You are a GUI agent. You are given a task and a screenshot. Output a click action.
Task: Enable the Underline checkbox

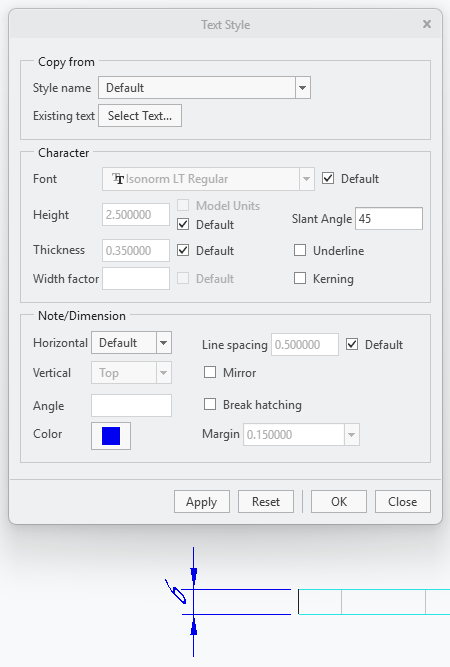click(300, 250)
